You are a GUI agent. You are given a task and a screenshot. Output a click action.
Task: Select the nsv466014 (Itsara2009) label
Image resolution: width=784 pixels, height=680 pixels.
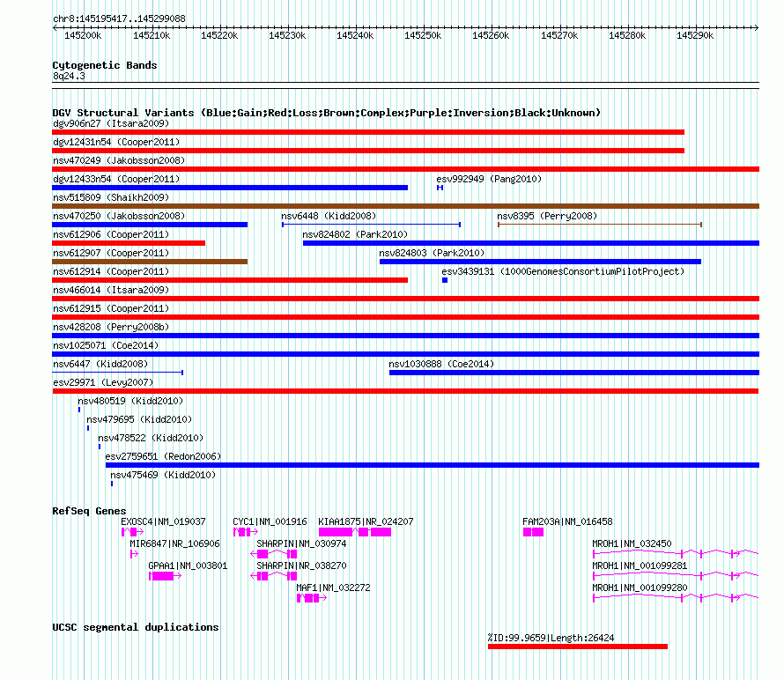click(111, 290)
